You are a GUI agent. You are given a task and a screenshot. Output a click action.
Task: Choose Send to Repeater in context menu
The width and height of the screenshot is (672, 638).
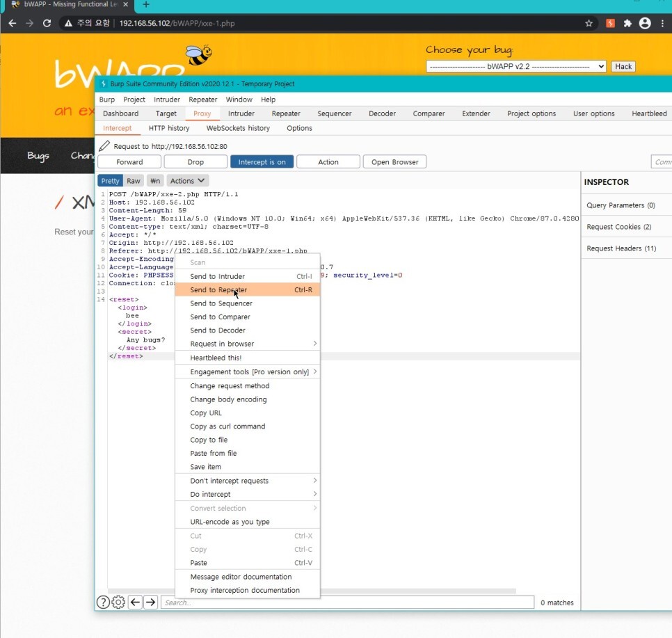pos(248,290)
